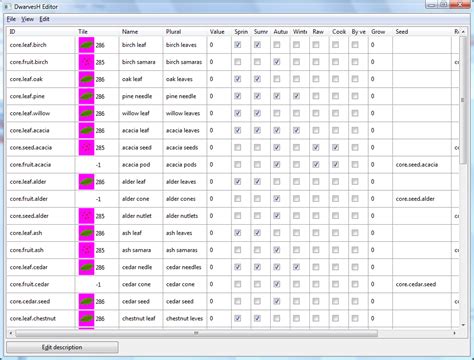This screenshot has height=360, width=474.
Task: Uncheck Raw for acacia seed row
Action: pos(316,147)
